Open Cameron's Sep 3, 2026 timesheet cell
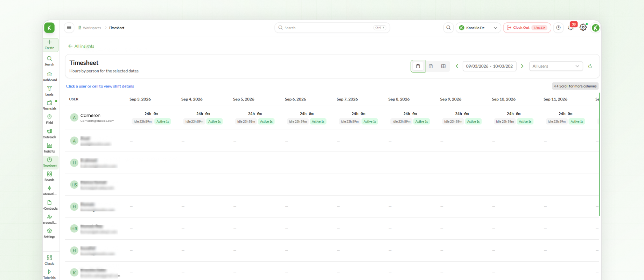The width and height of the screenshot is (644, 280). click(152, 118)
